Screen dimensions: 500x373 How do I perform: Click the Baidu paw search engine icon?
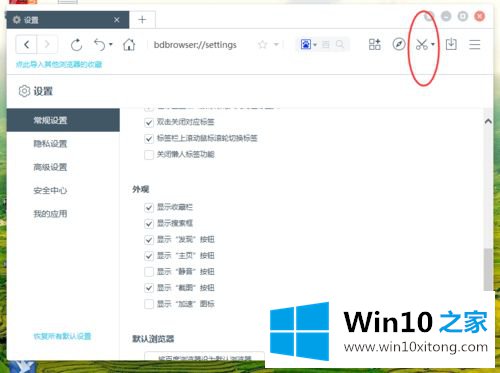point(306,44)
